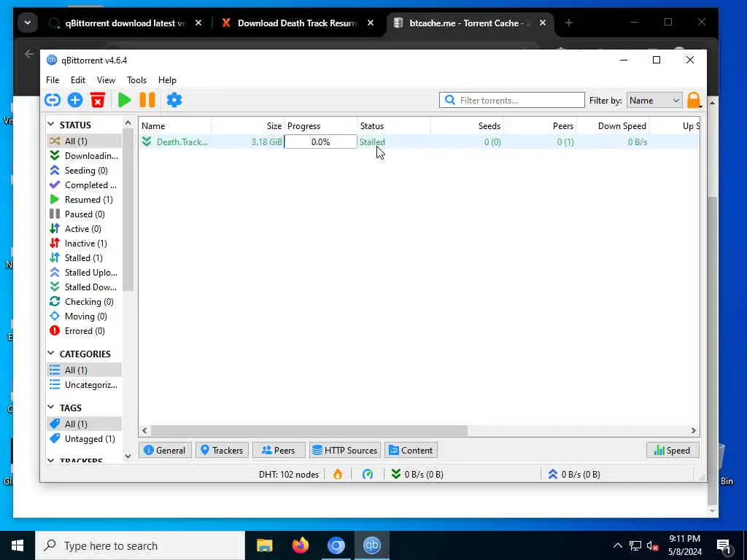Select the Death.Track torrent row
This screenshot has width=747, height=560.
point(419,142)
